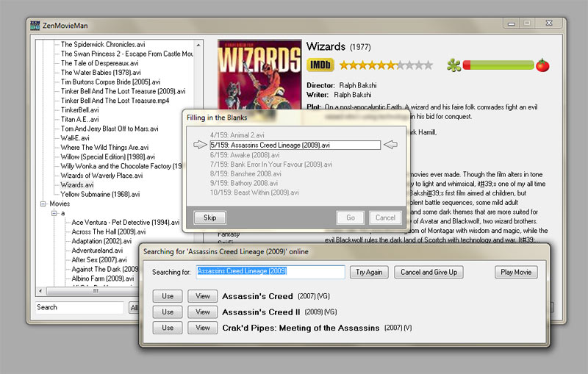Click the Searching for text field
This screenshot has width=588, height=374.
(270, 272)
